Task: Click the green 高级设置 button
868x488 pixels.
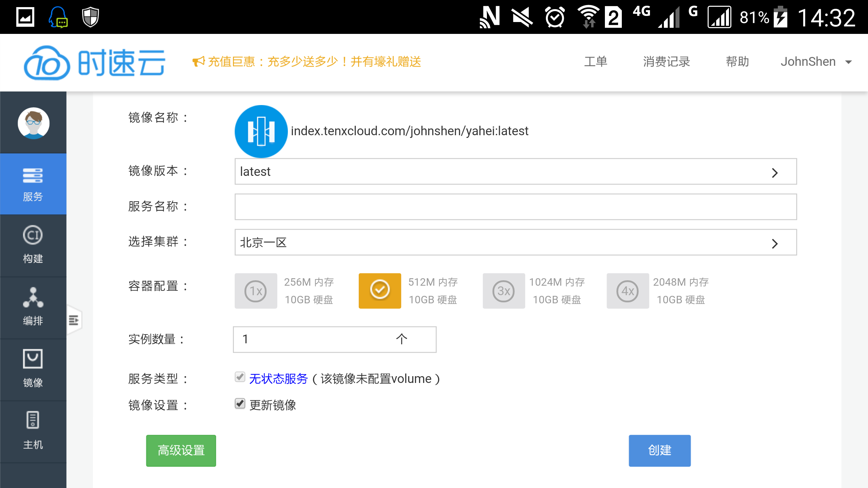Action: pyautogui.click(x=181, y=450)
